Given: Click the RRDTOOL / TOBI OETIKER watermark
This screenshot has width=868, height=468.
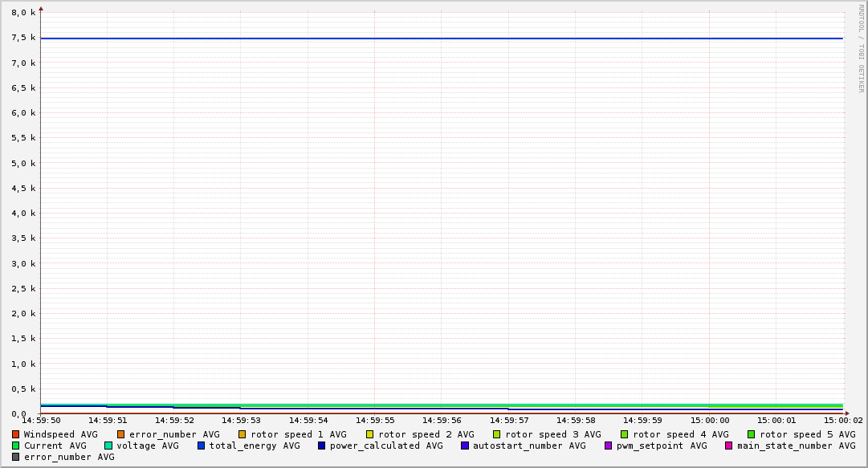Looking at the screenshot, I should click(x=861, y=48).
